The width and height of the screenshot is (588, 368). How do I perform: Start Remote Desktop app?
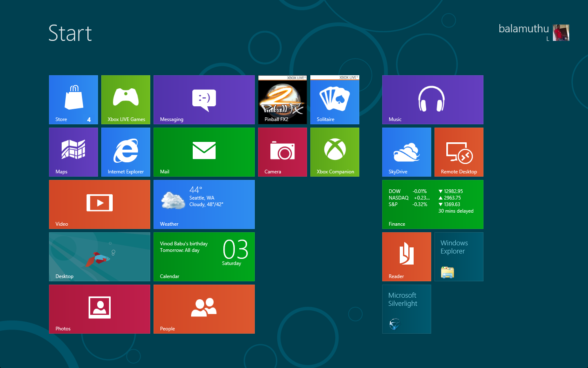[459, 152]
